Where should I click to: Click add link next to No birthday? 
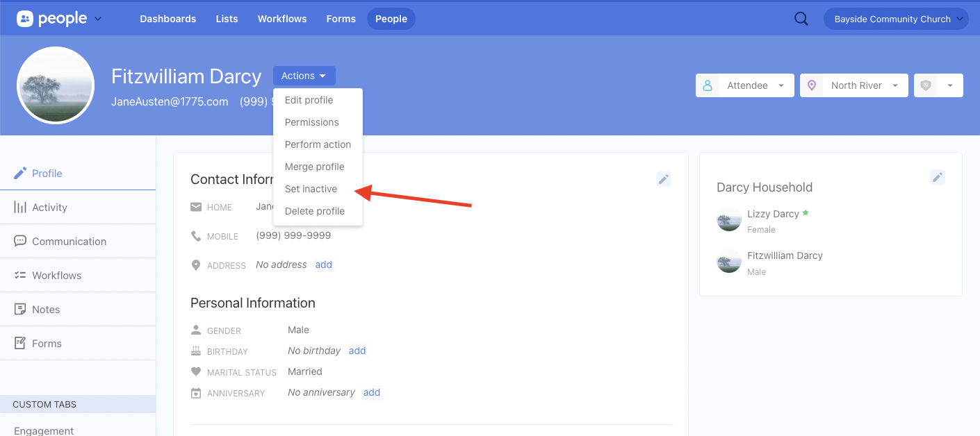[x=357, y=351]
